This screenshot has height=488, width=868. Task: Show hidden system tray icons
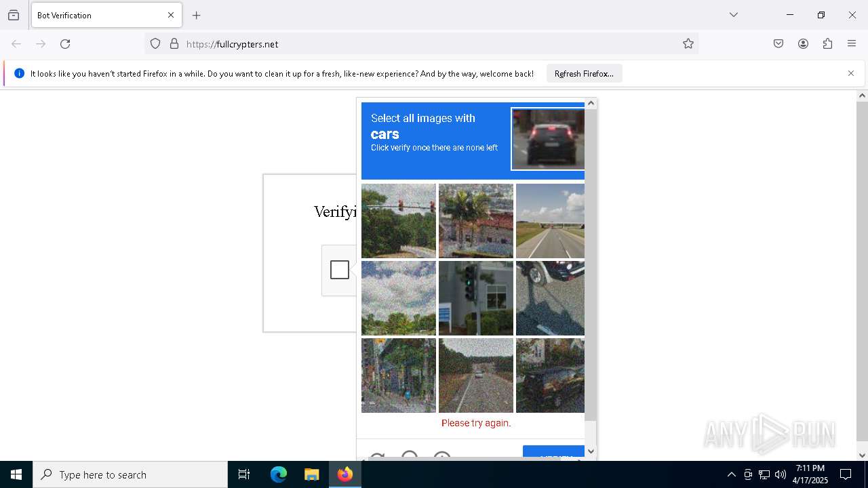[731, 474]
